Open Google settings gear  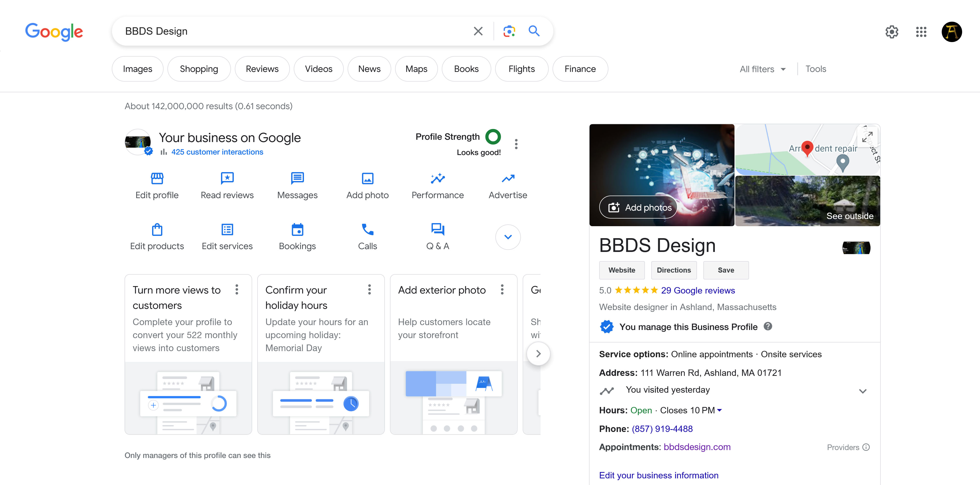pyautogui.click(x=892, y=32)
